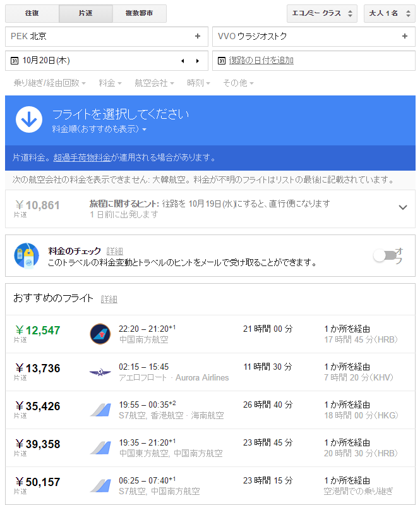Click airline tail icon for ¥39,358 flight
Image resolution: width=420 pixels, height=505 pixels.
click(x=100, y=448)
